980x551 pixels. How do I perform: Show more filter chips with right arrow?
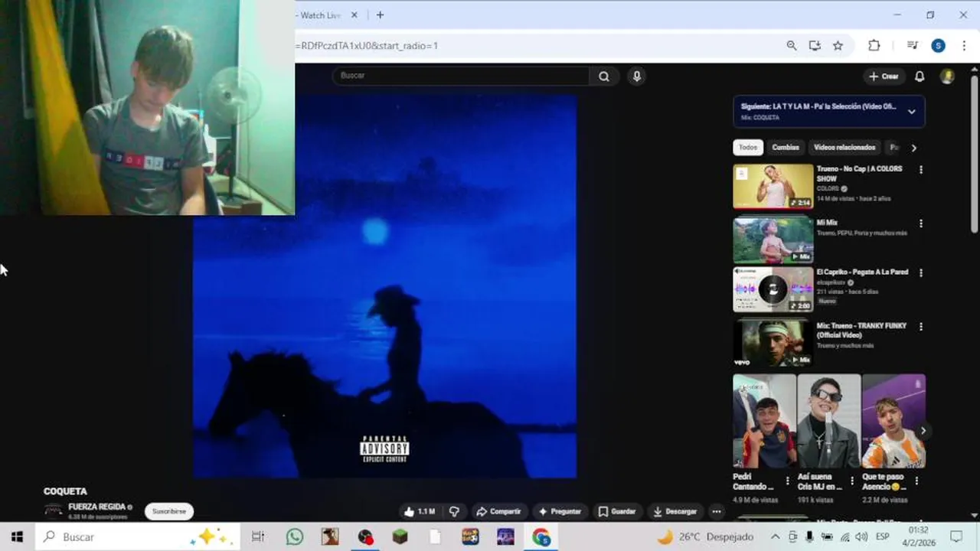pyautogui.click(x=913, y=148)
